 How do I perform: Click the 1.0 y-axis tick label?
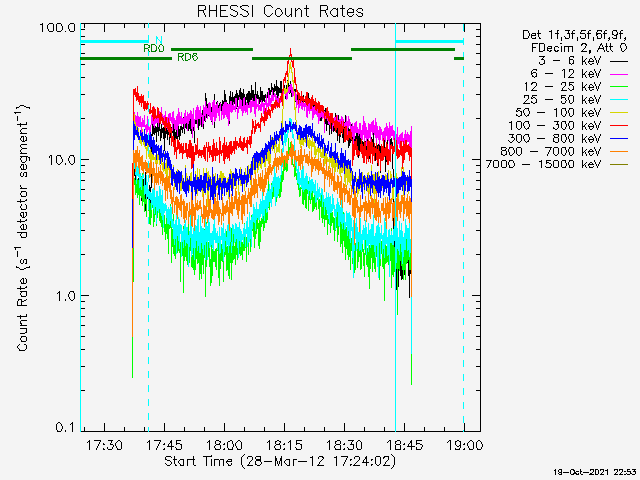pyautogui.click(x=65, y=296)
